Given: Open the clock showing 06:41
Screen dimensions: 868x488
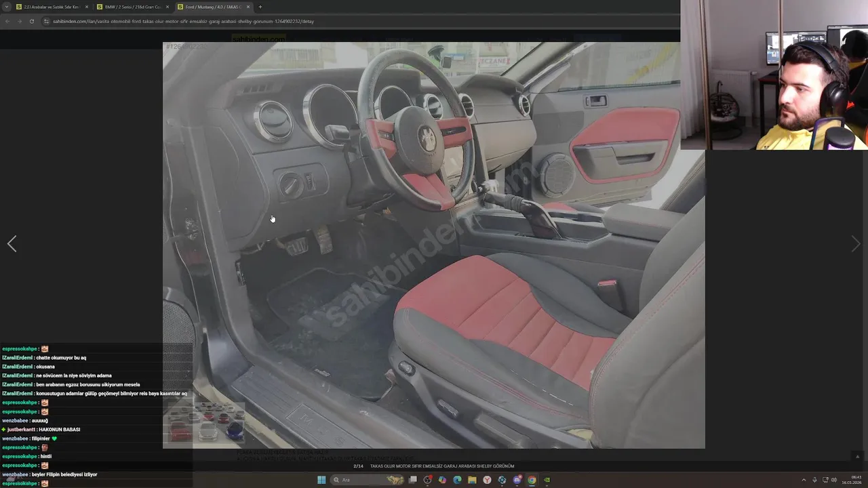Looking at the screenshot, I should coord(852,480).
